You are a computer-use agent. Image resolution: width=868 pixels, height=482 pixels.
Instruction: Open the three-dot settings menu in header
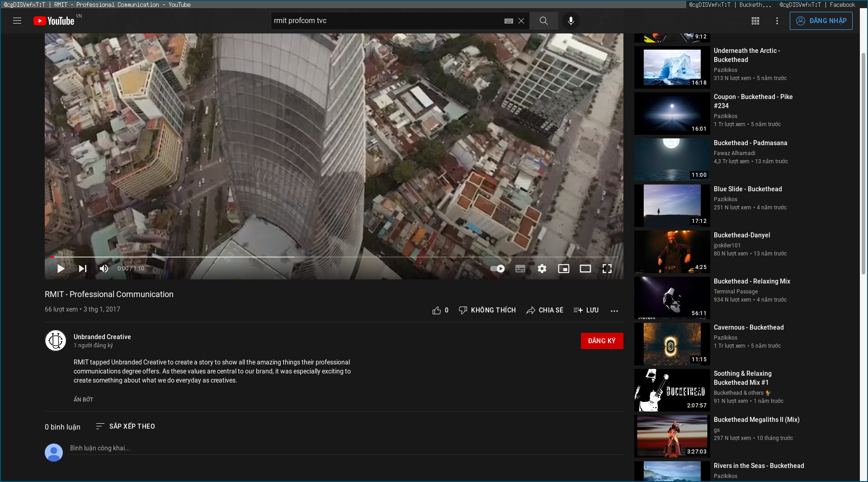pos(777,21)
